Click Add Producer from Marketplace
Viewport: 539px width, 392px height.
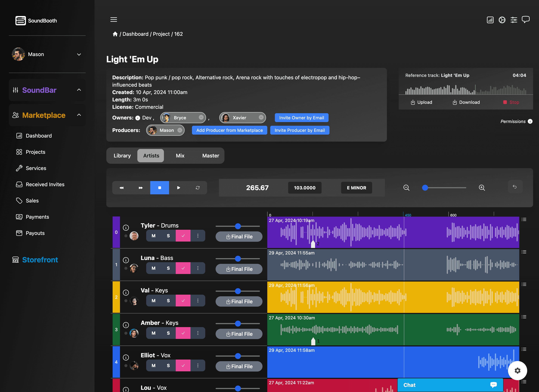(x=229, y=130)
